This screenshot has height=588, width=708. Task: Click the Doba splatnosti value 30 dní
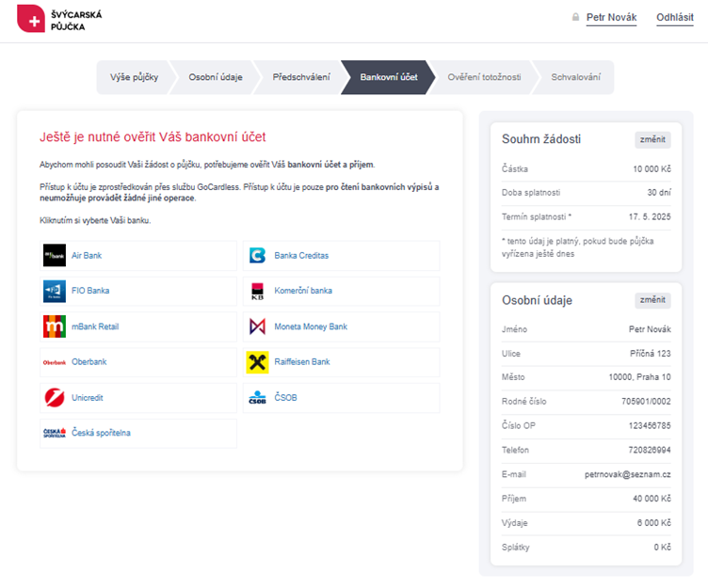click(659, 193)
